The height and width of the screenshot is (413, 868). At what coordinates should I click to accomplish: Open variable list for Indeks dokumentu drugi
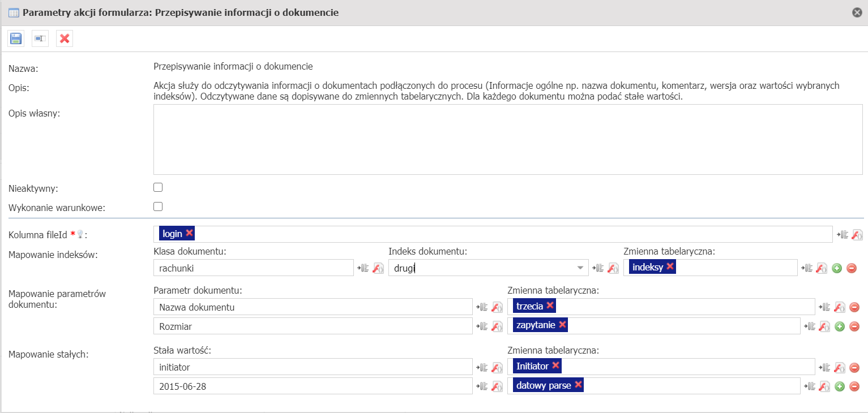[x=598, y=268]
